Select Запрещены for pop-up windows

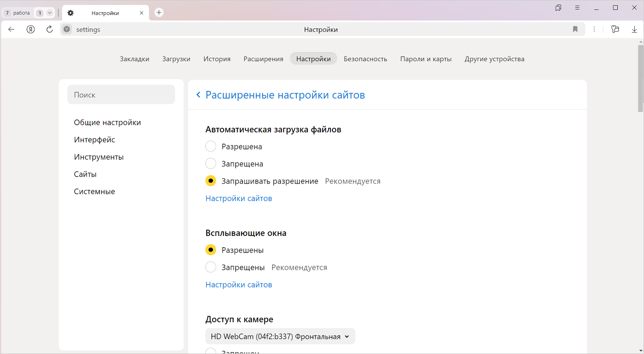coord(211,267)
